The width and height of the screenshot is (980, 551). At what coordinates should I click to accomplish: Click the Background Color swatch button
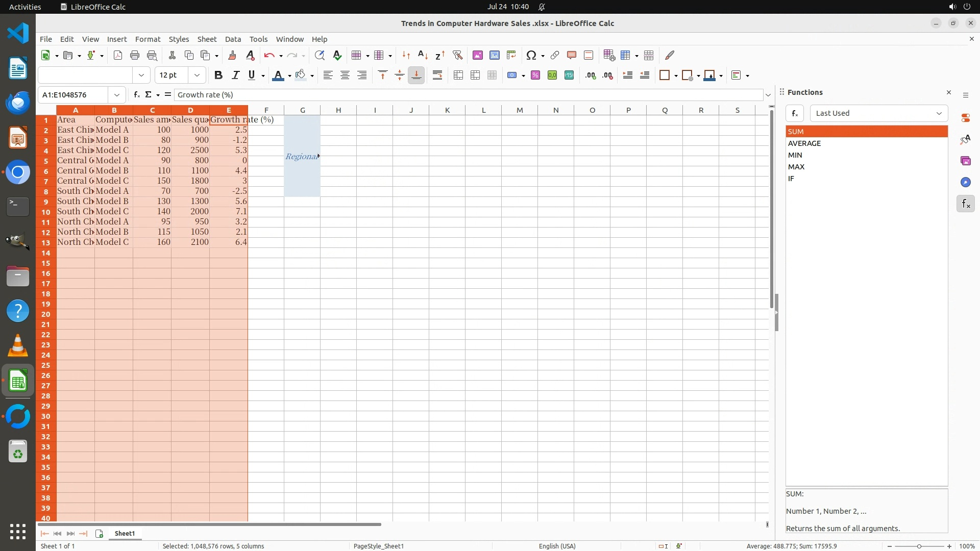pyautogui.click(x=301, y=76)
